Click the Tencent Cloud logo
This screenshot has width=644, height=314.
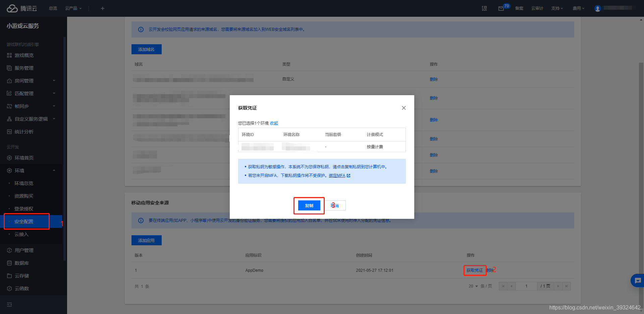tap(22, 8)
